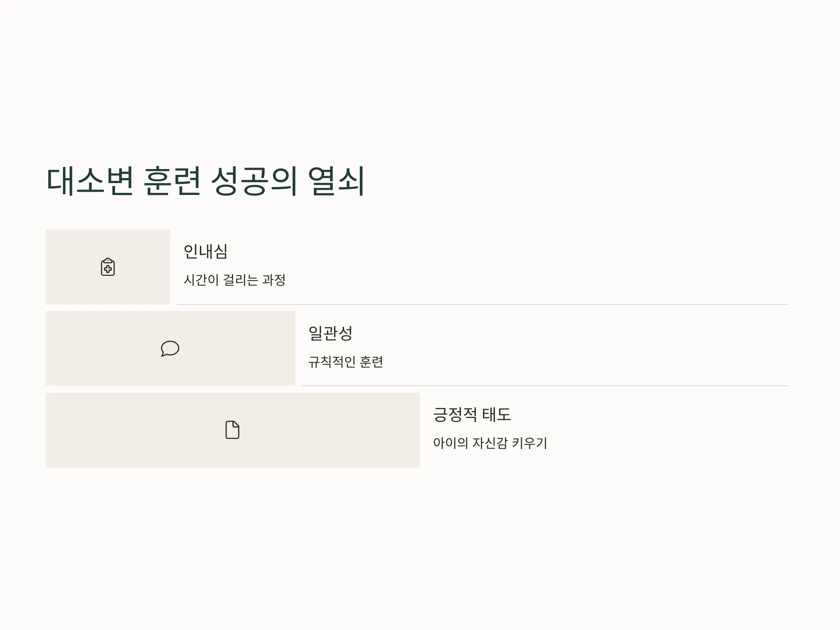This screenshot has width=840, height=630.
Task: Click the medical clipboard icon
Action: coord(108,267)
